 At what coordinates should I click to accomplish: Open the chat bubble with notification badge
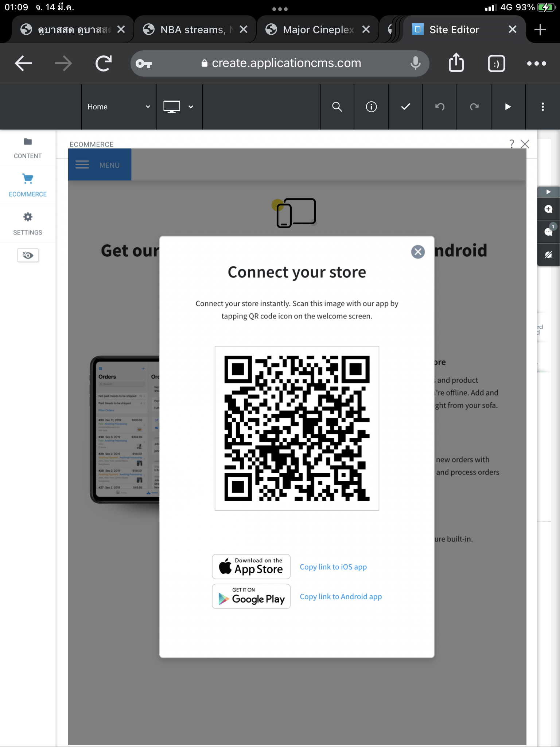[x=548, y=232]
